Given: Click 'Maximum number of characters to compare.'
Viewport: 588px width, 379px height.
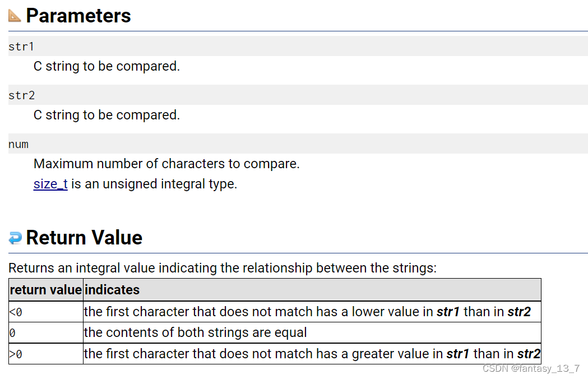Looking at the screenshot, I should [x=166, y=164].
